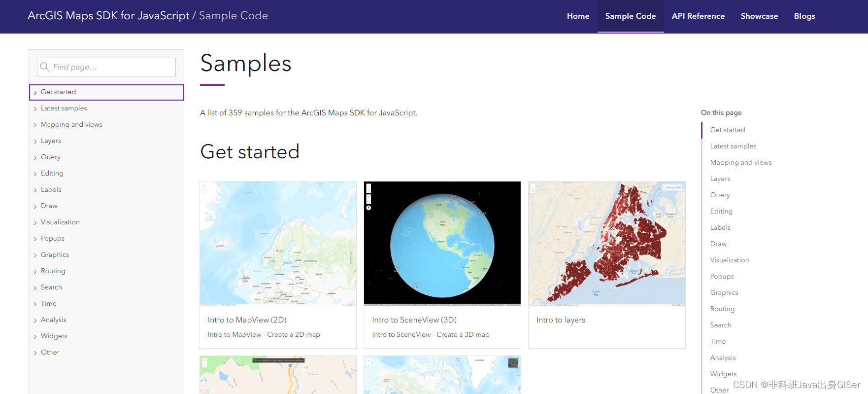
Task: Jump to Time in On this page
Action: [x=718, y=341]
